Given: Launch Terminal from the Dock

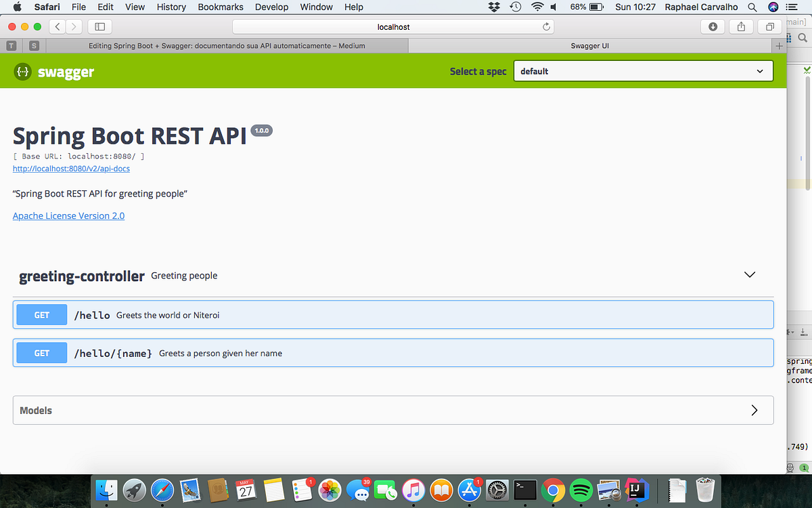Looking at the screenshot, I should 524,489.
